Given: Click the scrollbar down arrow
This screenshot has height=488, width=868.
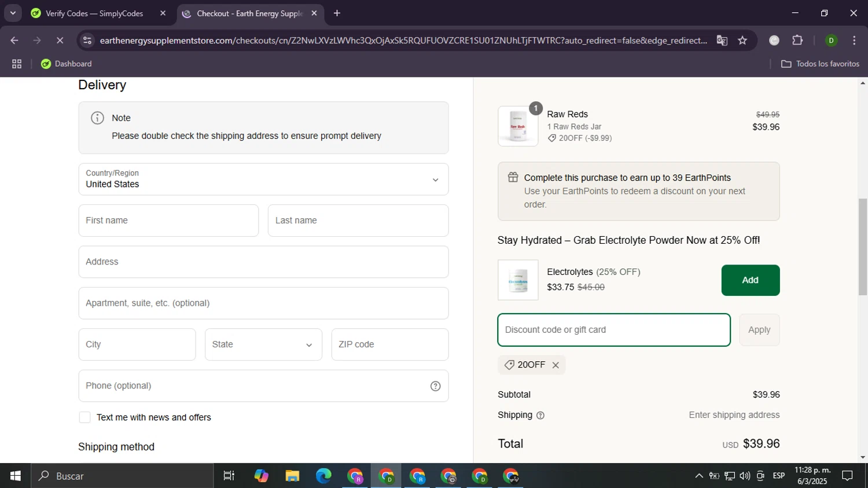Looking at the screenshot, I should tap(863, 457).
